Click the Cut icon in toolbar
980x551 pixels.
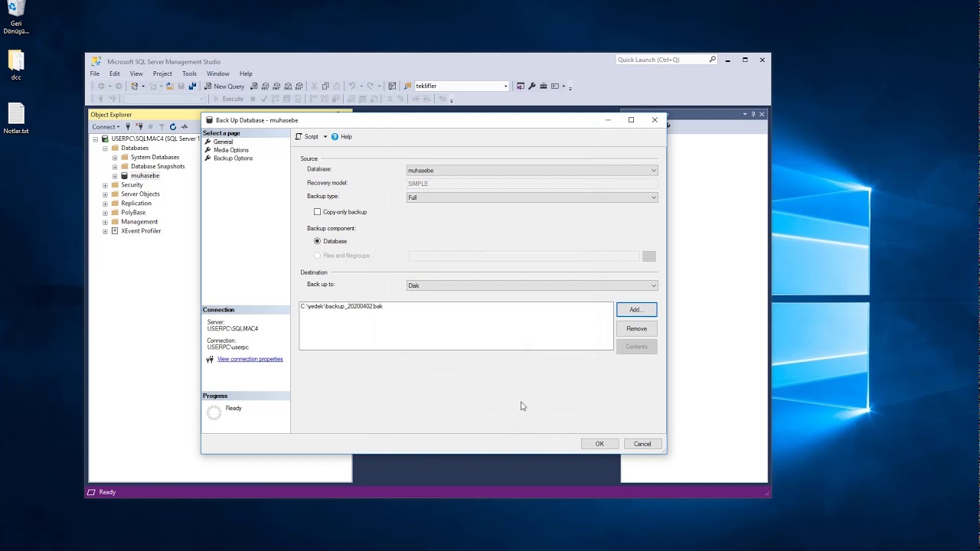(x=314, y=86)
